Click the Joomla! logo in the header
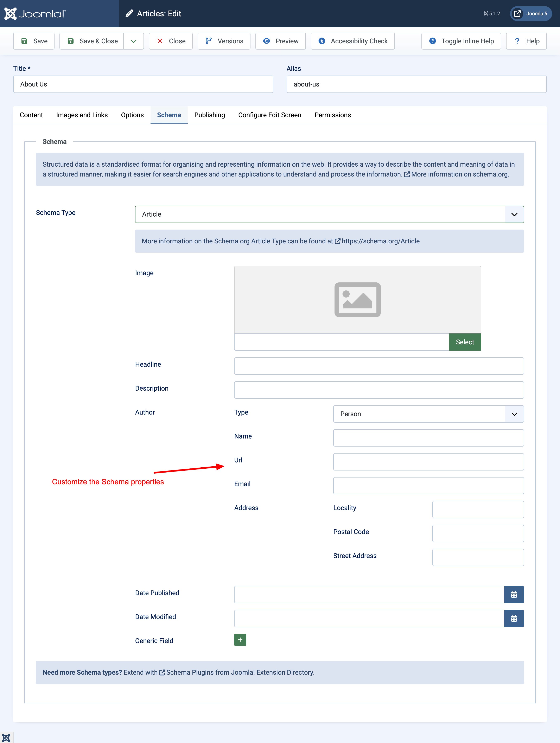This screenshot has width=560, height=743. tap(35, 13)
